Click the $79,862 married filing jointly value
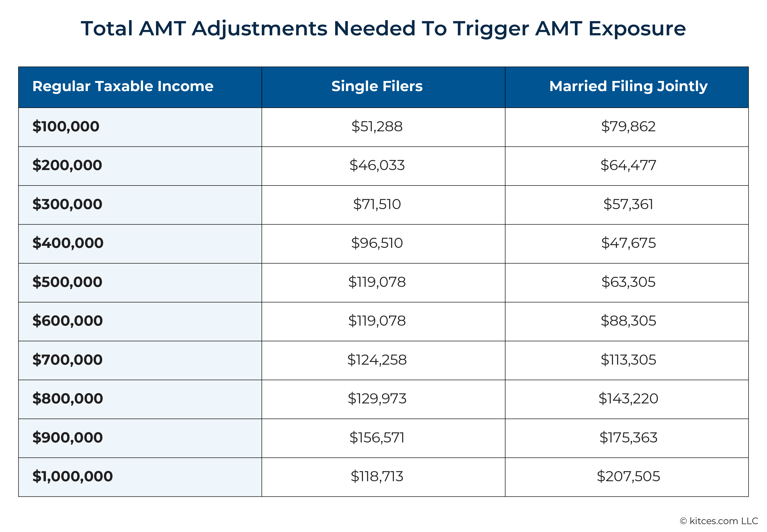This screenshot has height=532, width=767. click(628, 126)
